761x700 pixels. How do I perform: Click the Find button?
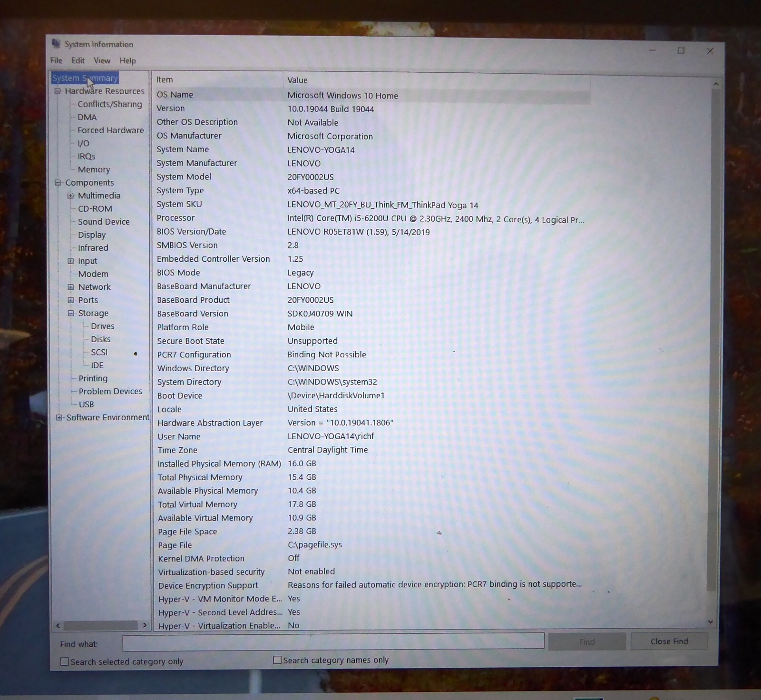click(x=587, y=642)
